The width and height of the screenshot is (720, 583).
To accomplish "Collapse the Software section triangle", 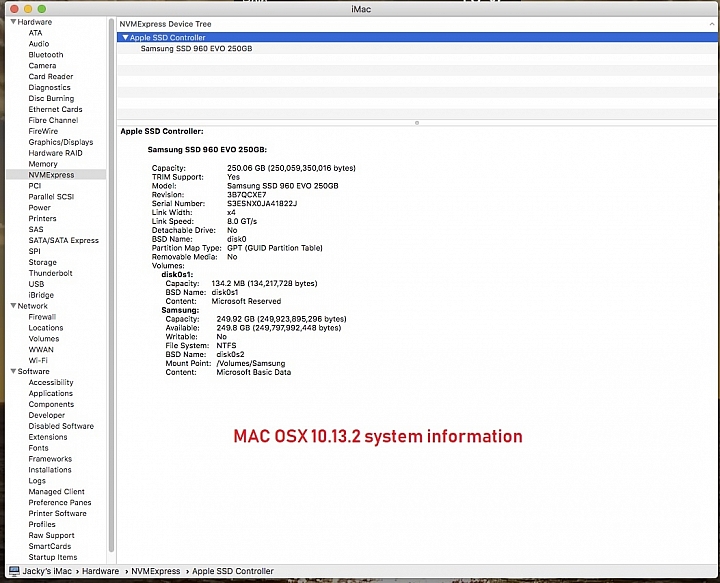I will point(13,371).
